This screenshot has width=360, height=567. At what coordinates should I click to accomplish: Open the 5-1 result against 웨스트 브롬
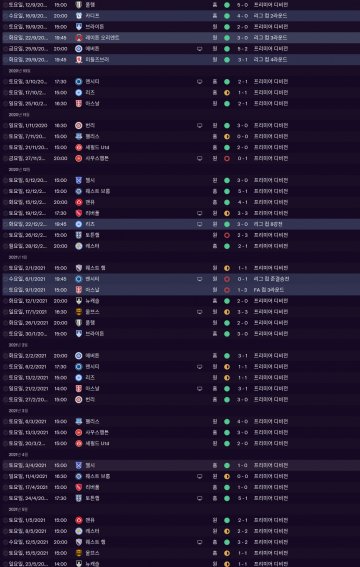(x=243, y=191)
